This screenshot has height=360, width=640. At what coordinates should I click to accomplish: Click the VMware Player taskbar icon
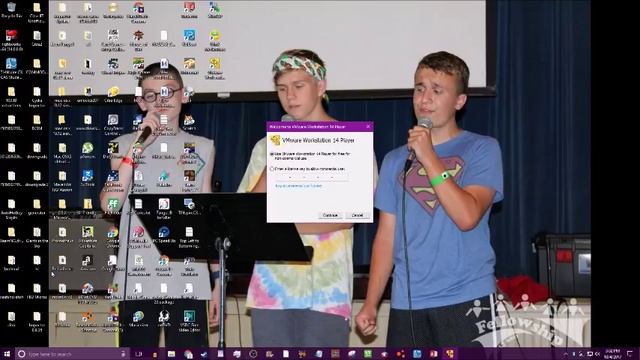click(x=450, y=353)
